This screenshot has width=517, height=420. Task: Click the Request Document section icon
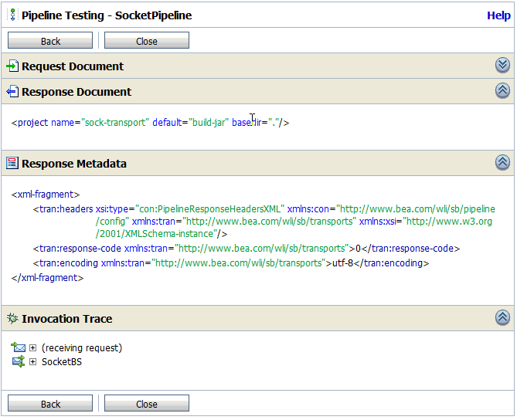[x=12, y=66]
